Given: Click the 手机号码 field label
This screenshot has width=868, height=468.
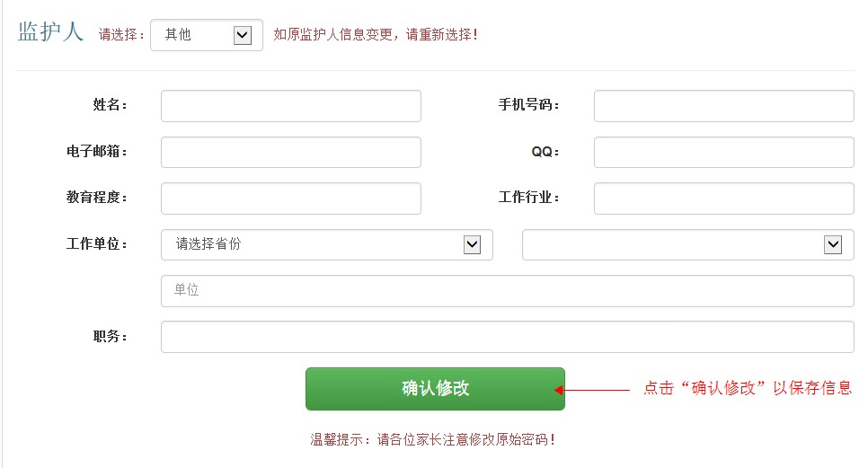Looking at the screenshot, I should (528, 105).
